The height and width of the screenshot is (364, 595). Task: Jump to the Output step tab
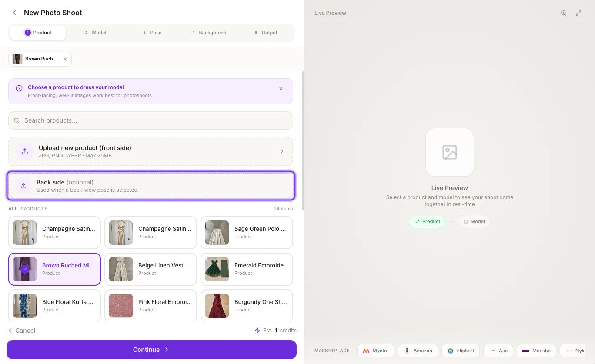click(266, 33)
